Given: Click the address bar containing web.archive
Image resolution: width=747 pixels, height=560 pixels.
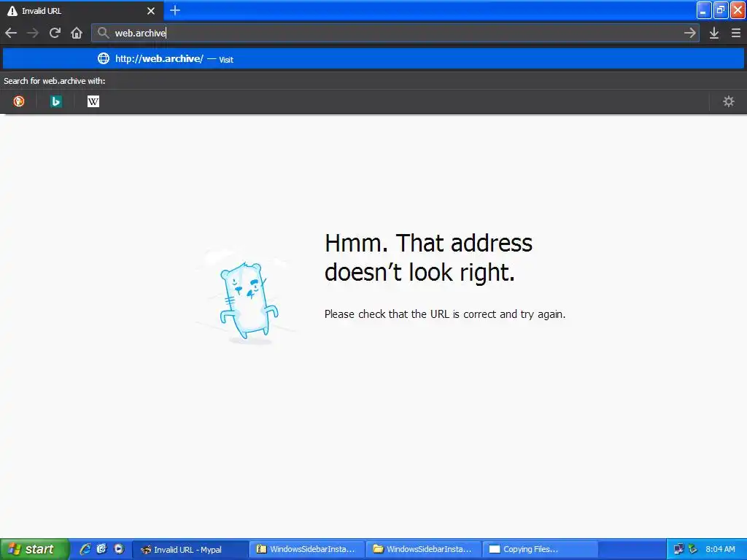Looking at the screenshot, I should [x=395, y=33].
